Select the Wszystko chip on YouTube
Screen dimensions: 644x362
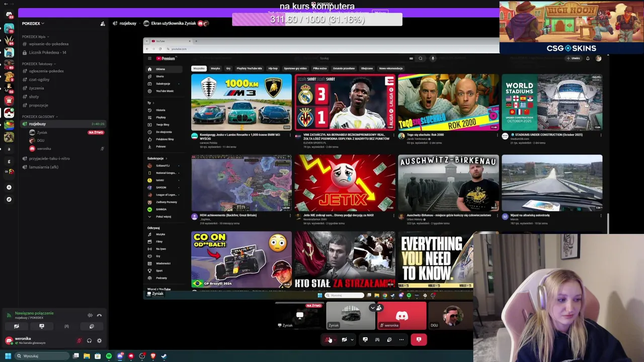pyautogui.click(x=199, y=68)
